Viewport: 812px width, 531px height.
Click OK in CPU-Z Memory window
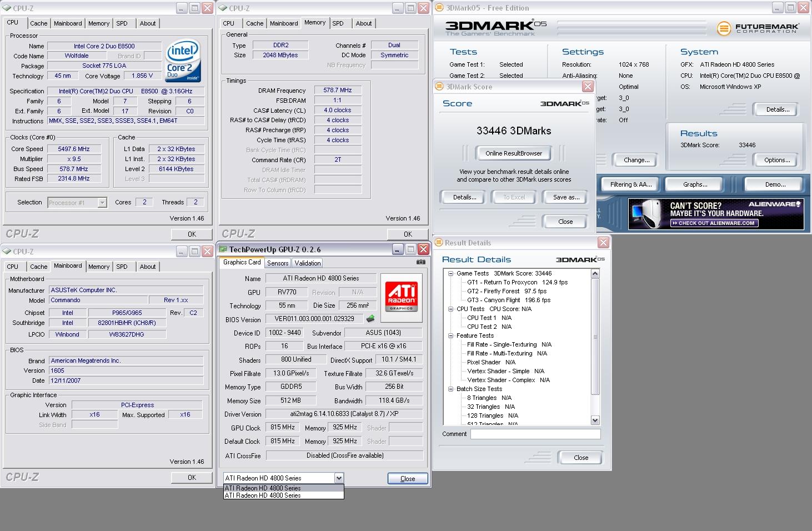(408, 234)
